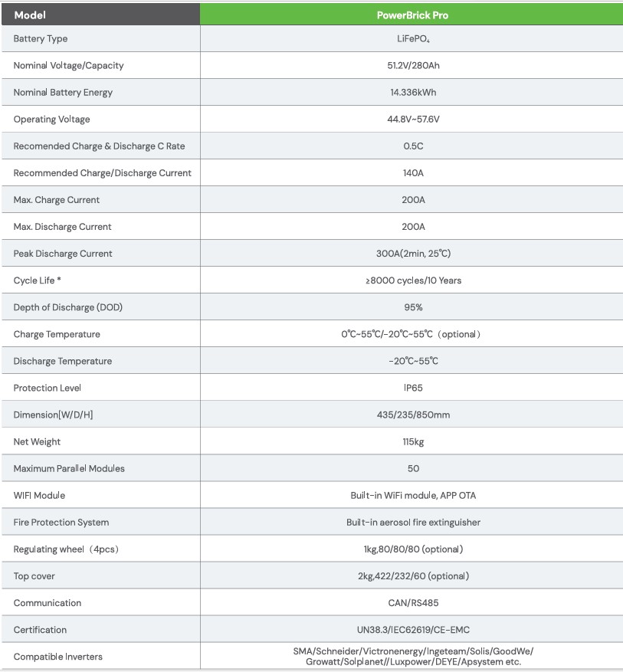This screenshot has width=623, height=672.
Task: Click the Built-in aerosol fire extinguisher text
Action: pyautogui.click(x=413, y=522)
